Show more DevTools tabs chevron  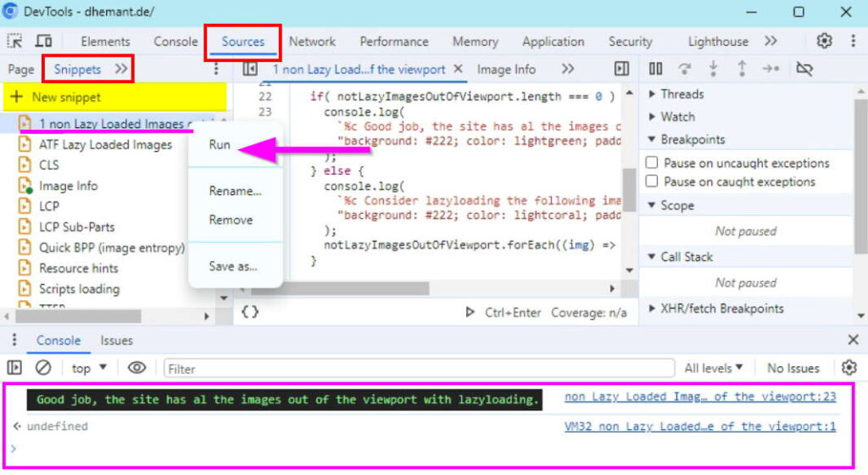click(771, 41)
